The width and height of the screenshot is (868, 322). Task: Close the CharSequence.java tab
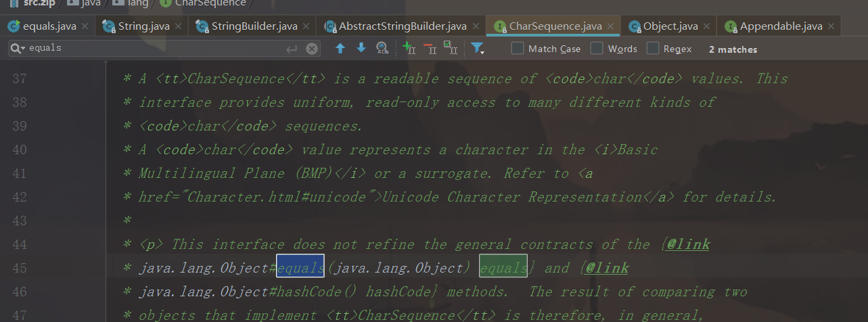(x=610, y=27)
